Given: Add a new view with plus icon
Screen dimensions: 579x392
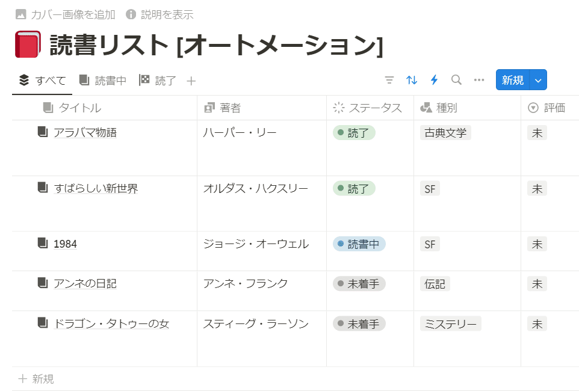Looking at the screenshot, I should point(191,81).
